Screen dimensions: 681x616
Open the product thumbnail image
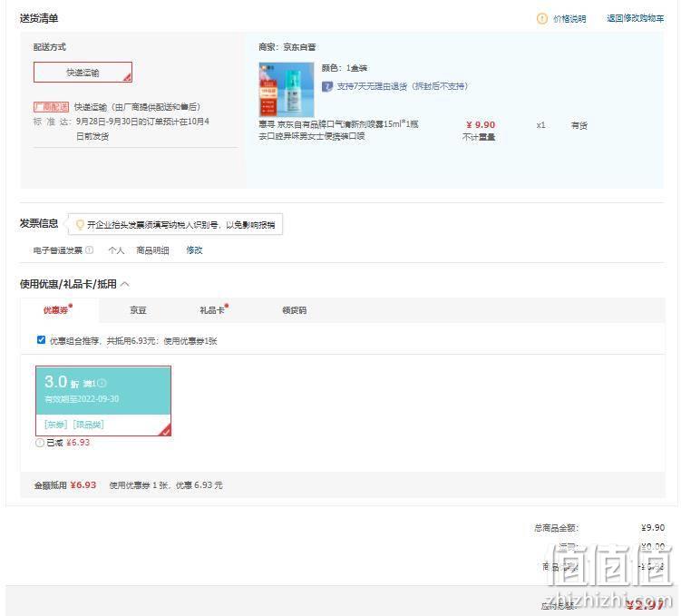(287, 90)
